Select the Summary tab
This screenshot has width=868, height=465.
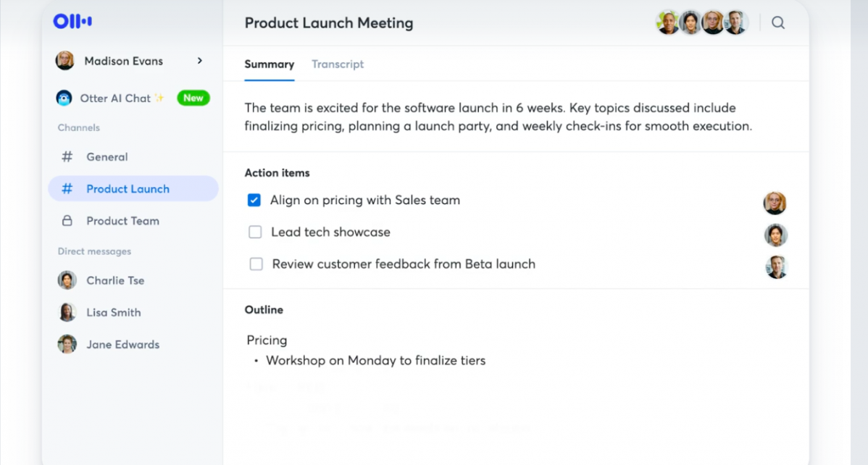tap(269, 64)
